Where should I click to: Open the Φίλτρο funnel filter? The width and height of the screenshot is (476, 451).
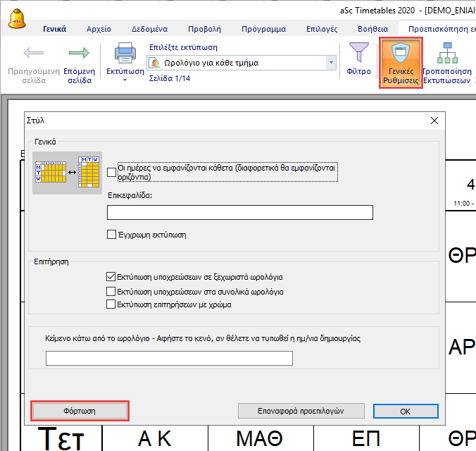[x=359, y=54]
